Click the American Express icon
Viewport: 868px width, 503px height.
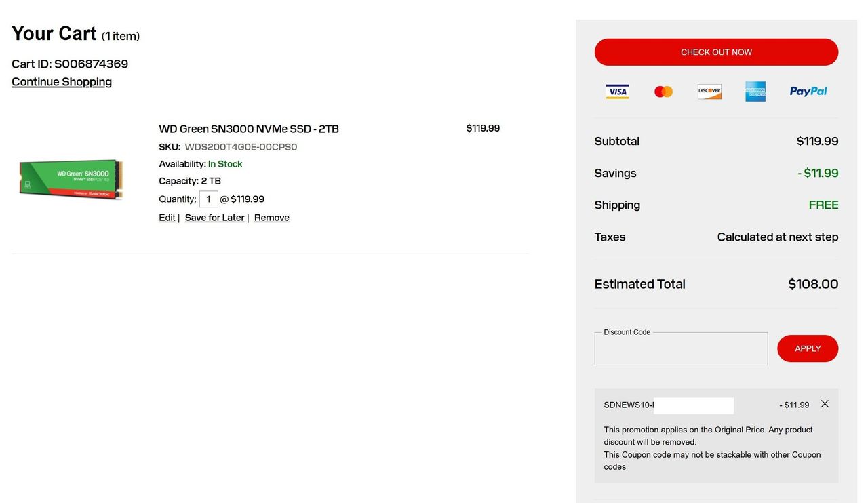click(x=755, y=92)
